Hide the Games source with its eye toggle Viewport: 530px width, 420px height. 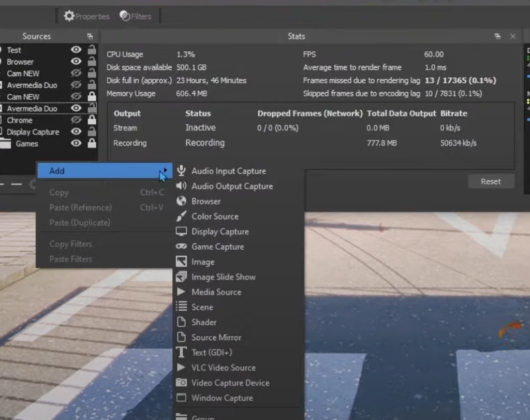(x=76, y=143)
